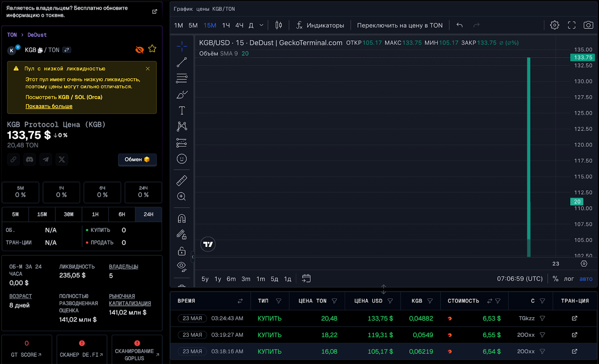Open KGB / SOL (Orca) pool link
This screenshot has width=599, height=364.
pos(80,97)
